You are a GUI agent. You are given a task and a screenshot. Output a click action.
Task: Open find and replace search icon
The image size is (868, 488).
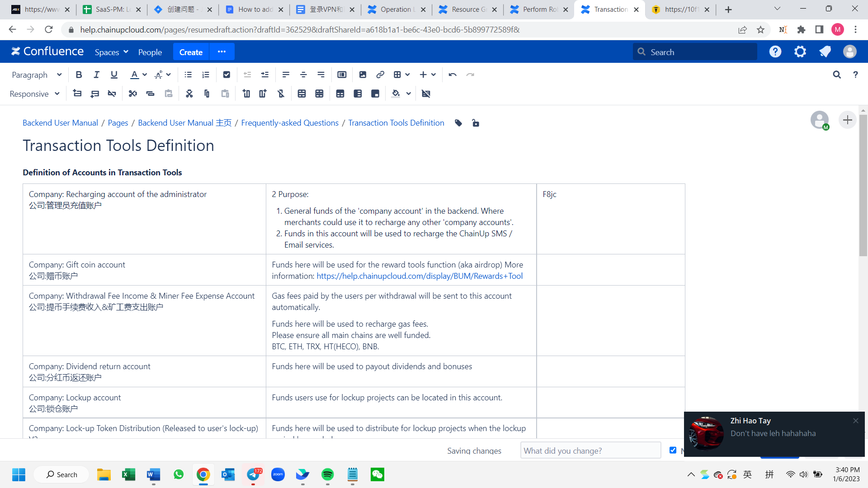(837, 75)
